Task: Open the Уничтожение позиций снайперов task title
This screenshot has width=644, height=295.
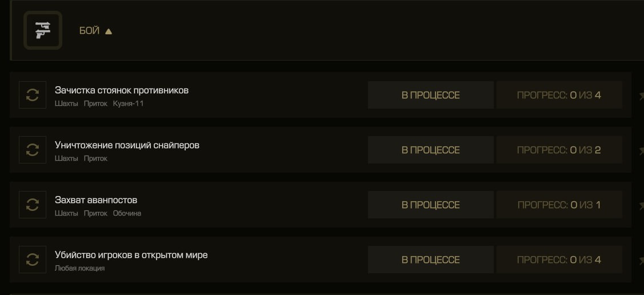Action: (x=127, y=145)
